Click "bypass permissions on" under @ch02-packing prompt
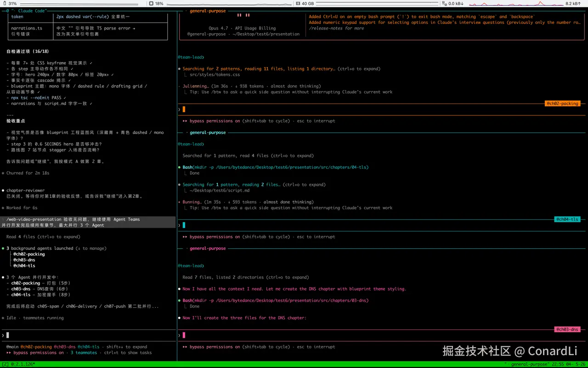Viewport: 588px width, 368px height. tap(215, 121)
